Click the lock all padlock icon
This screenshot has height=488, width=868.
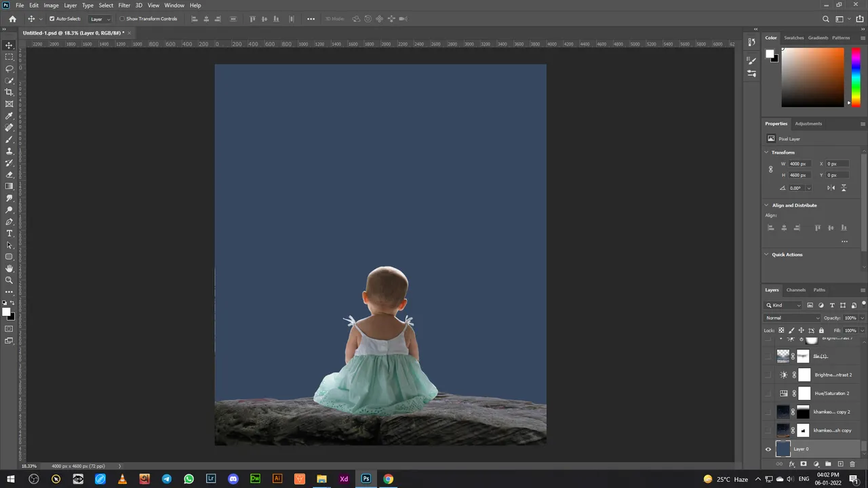821,330
